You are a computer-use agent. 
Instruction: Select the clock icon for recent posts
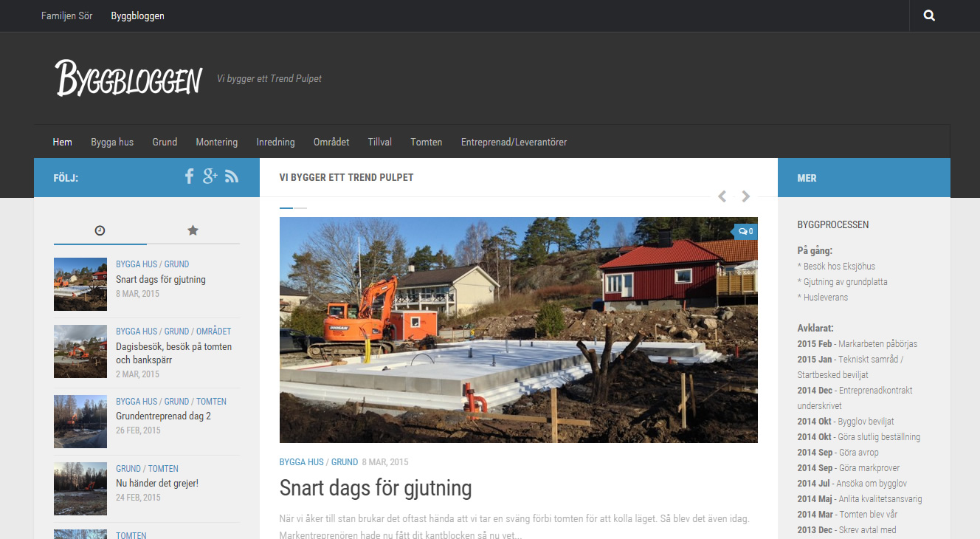[99, 230]
